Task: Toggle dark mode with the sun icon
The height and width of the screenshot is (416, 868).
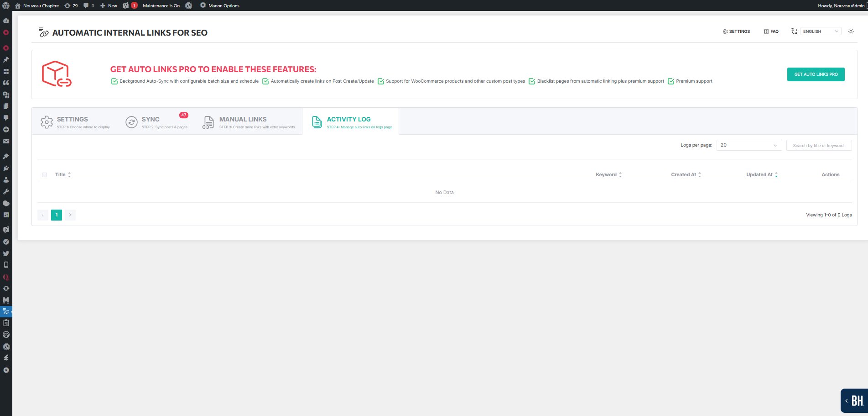Action: coord(850,31)
